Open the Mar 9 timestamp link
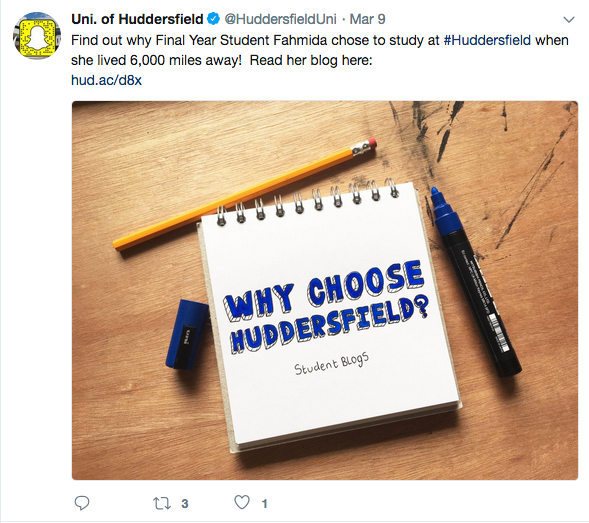The width and height of the screenshot is (589, 523). [x=367, y=19]
